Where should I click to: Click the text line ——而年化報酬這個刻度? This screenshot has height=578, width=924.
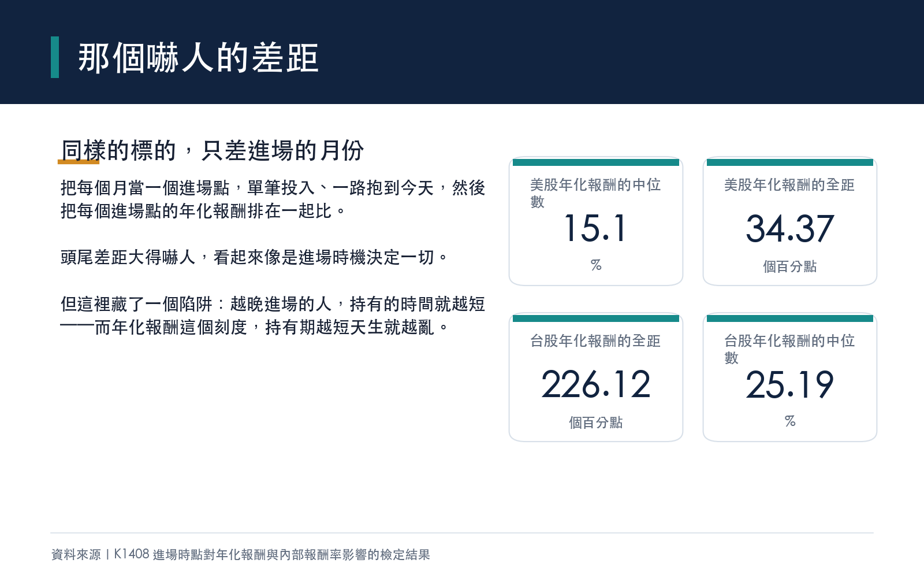pos(255,328)
